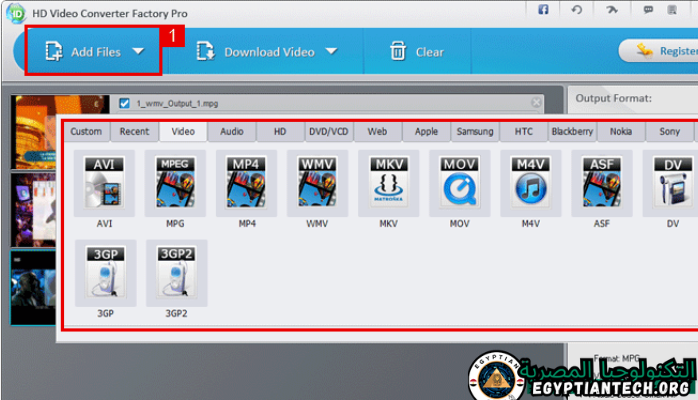Select the 3GP2 format icon

[x=175, y=272]
